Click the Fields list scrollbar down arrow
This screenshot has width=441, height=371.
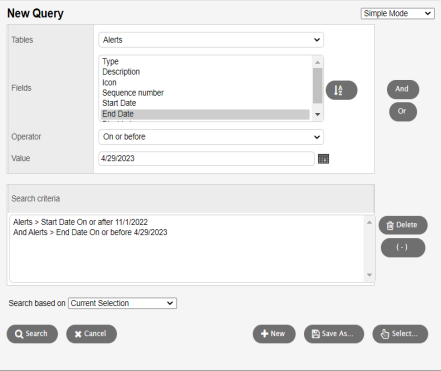317,114
